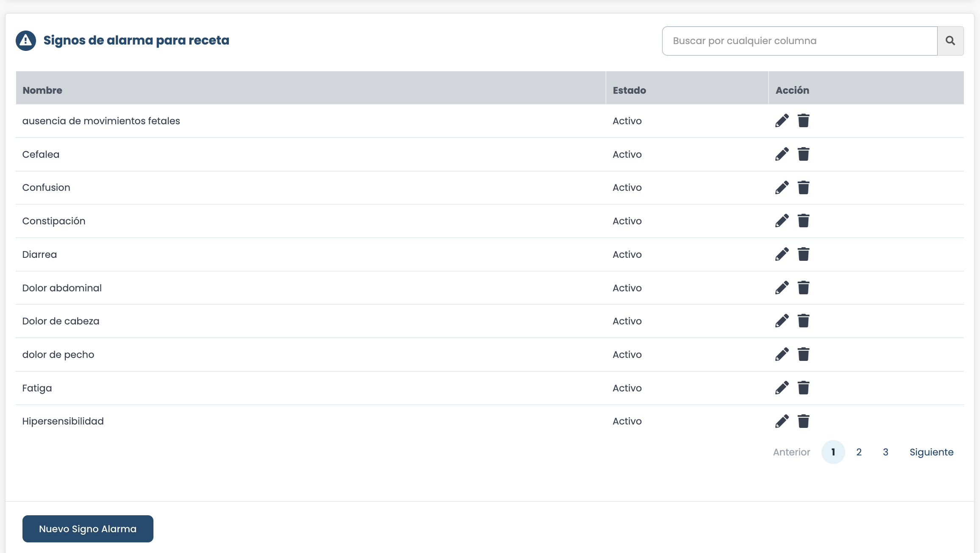Viewport: 980px width, 553px height.
Task: Edit the Constipación entry
Action: tap(782, 221)
